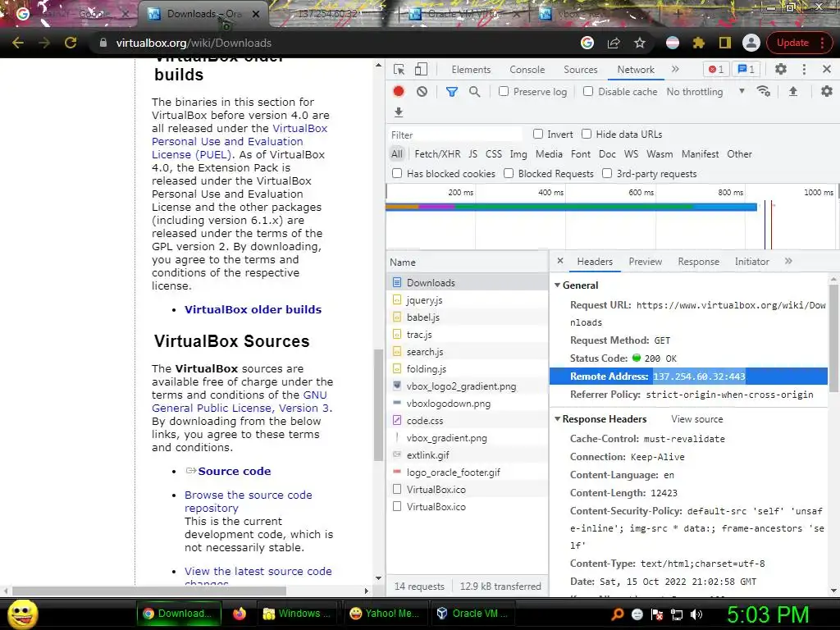Screen dimensions: 840x630
Task: Open network conditions wifi icon
Action: coord(764,92)
